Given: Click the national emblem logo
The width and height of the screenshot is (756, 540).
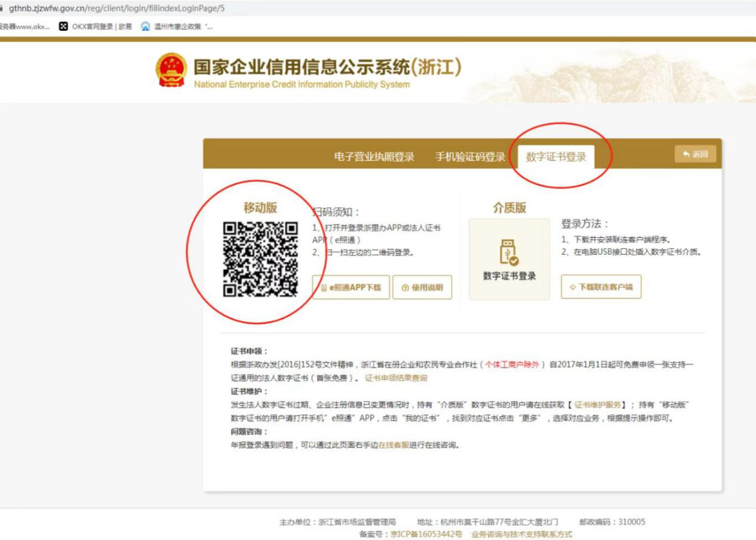Looking at the screenshot, I should point(171,71).
